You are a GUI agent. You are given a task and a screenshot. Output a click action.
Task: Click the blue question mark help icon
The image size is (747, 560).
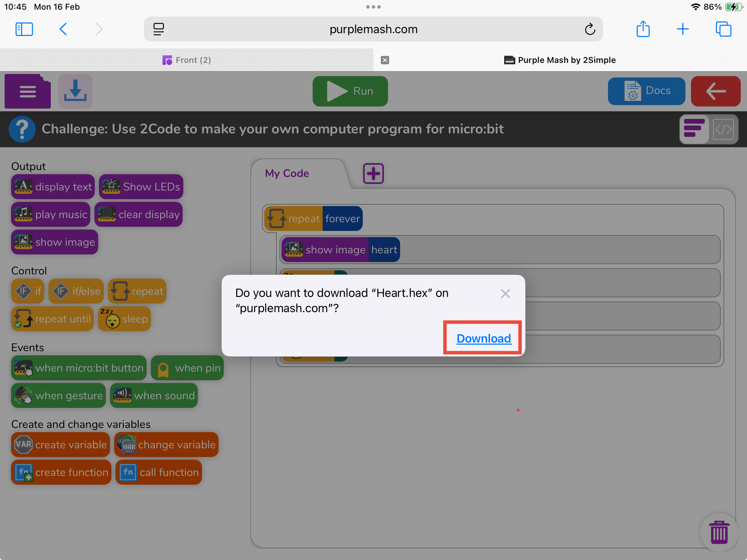click(22, 129)
